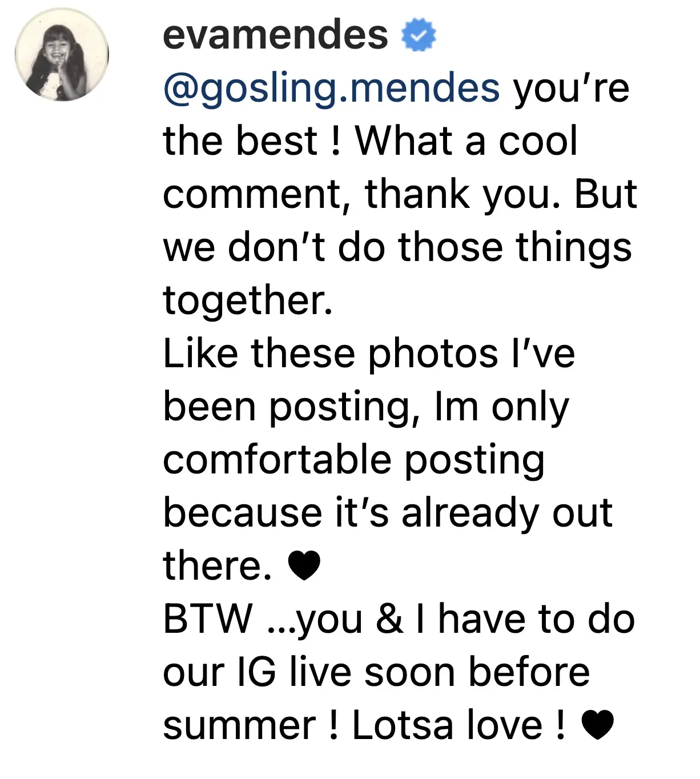Click the "What a cool" text
The width and height of the screenshot is (700, 779).
coord(466,140)
